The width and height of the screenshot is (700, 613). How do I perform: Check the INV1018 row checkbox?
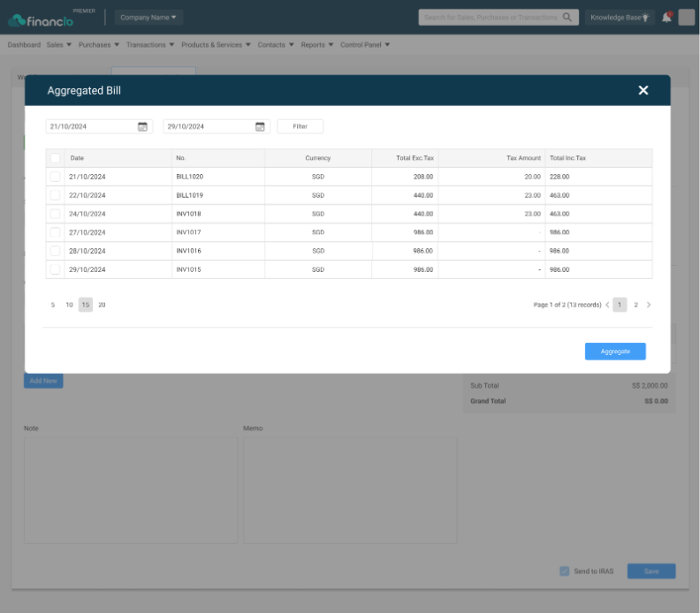pos(56,214)
